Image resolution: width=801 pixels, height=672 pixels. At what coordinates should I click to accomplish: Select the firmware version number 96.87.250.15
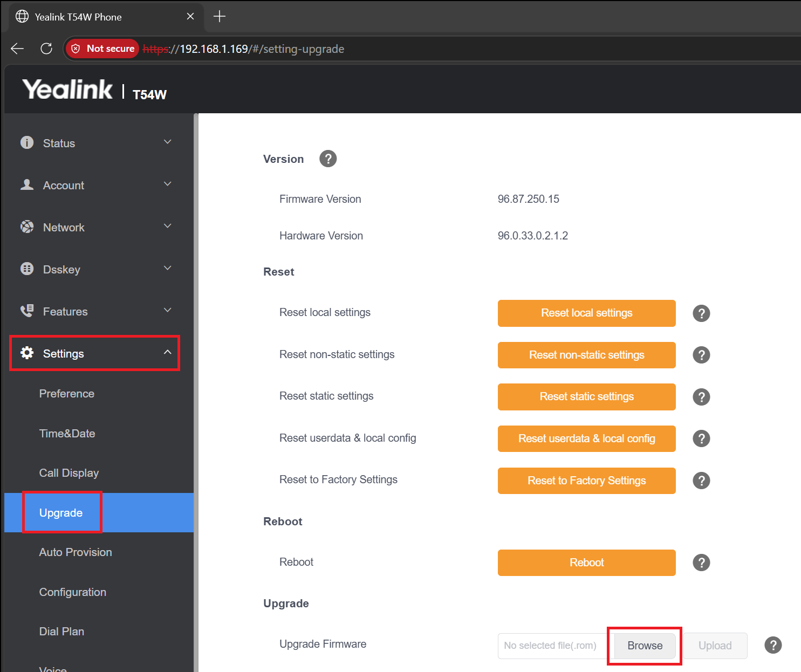pyautogui.click(x=529, y=199)
